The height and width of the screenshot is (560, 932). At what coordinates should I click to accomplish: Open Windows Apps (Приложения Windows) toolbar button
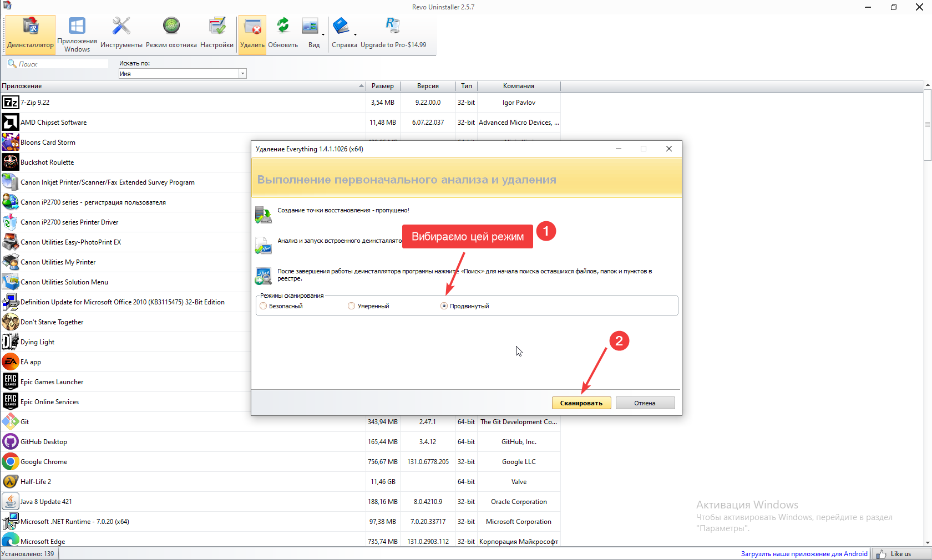coord(77,34)
